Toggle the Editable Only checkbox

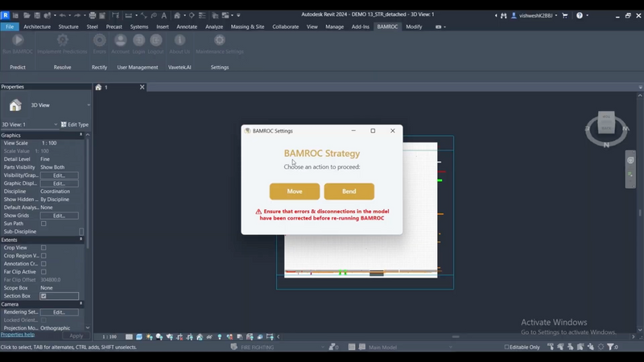click(506, 347)
